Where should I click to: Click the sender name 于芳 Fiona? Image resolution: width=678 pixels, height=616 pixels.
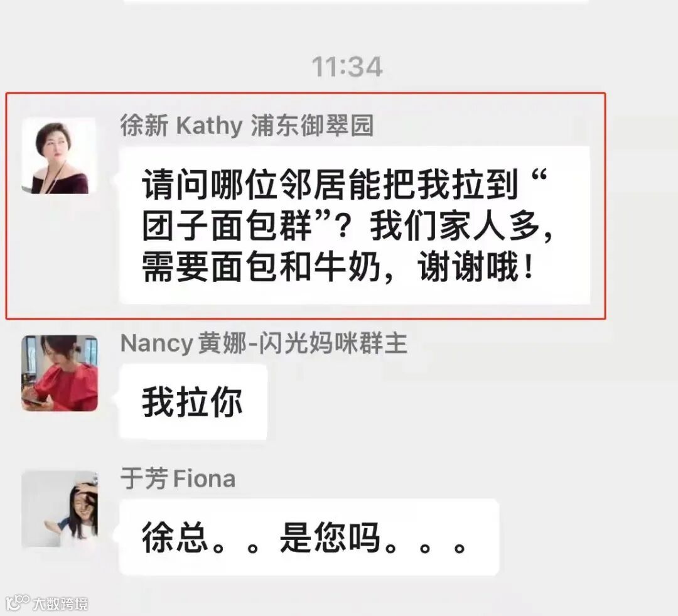click(x=178, y=479)
